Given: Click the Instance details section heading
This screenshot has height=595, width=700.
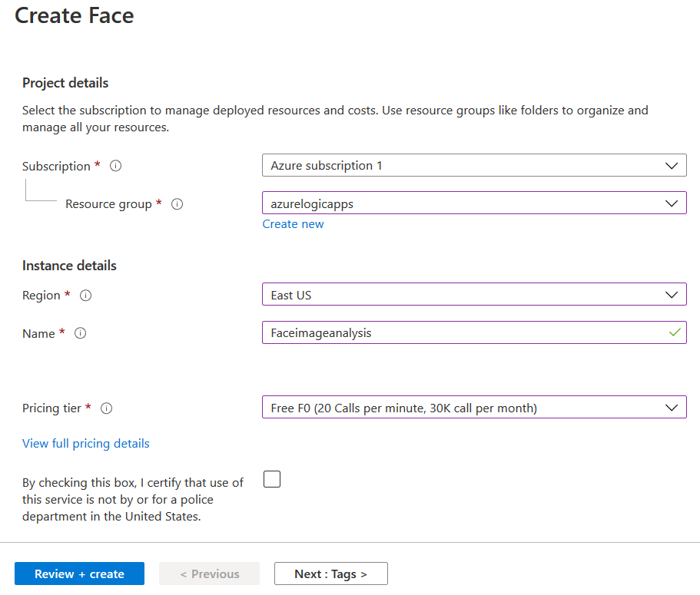Looking at the screenshot, I should coord(69,266).
